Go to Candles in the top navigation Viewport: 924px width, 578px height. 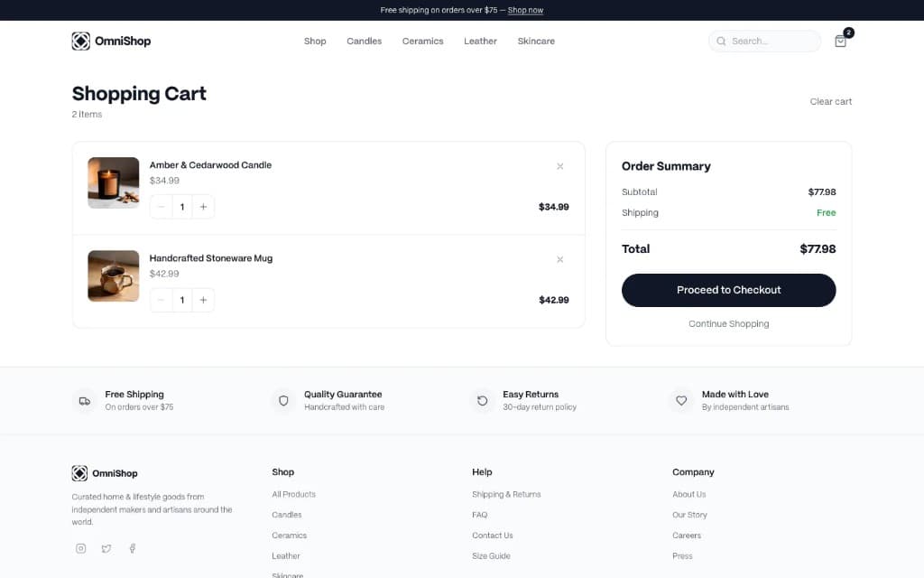tap(365, 42)
